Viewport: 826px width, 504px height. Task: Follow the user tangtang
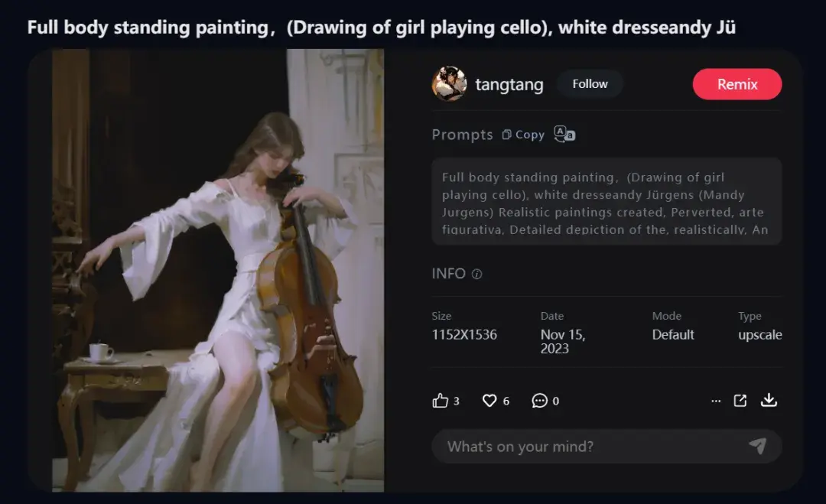tap(590, 83)
